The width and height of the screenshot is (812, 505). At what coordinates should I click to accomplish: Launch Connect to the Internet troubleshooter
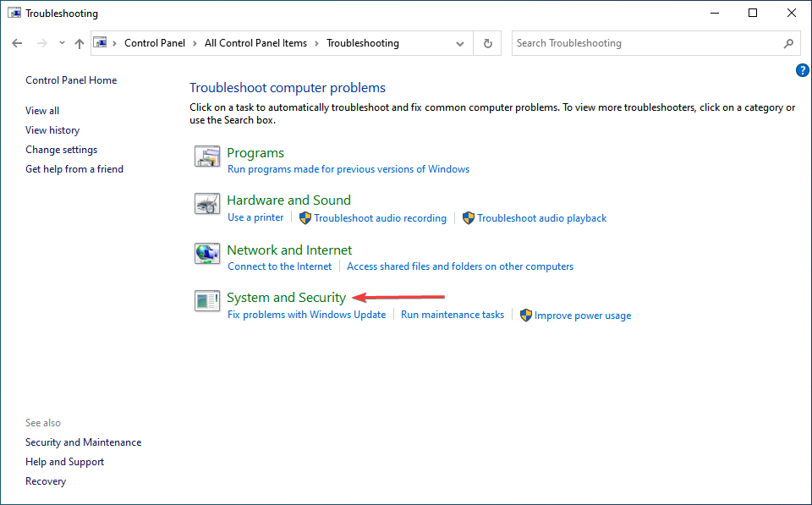click(x=280, y=266)
